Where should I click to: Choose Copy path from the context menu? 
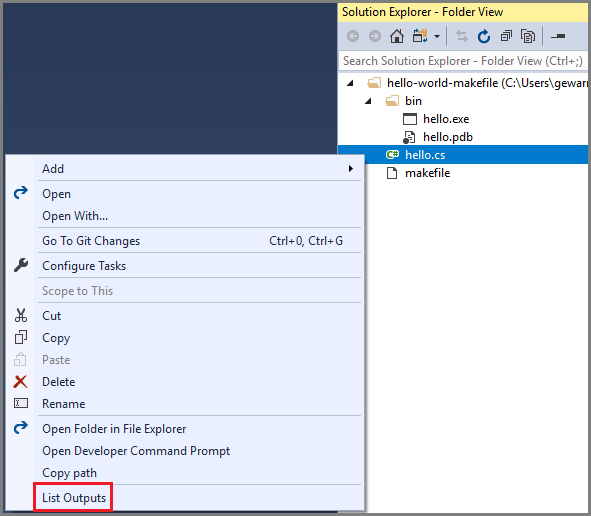point(185,473)
